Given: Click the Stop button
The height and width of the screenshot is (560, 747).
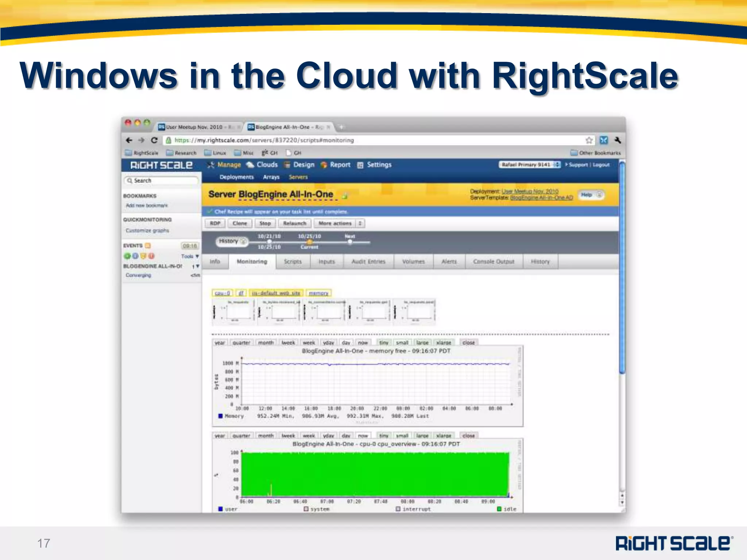Looking at the screenshot, I should tap(265, 223).
